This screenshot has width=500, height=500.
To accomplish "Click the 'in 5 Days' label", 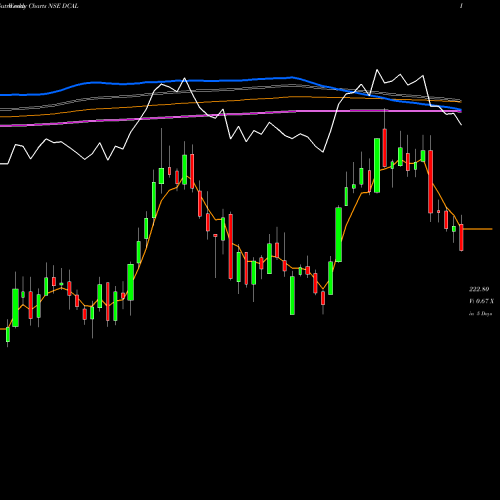I will tap(480, 313).
